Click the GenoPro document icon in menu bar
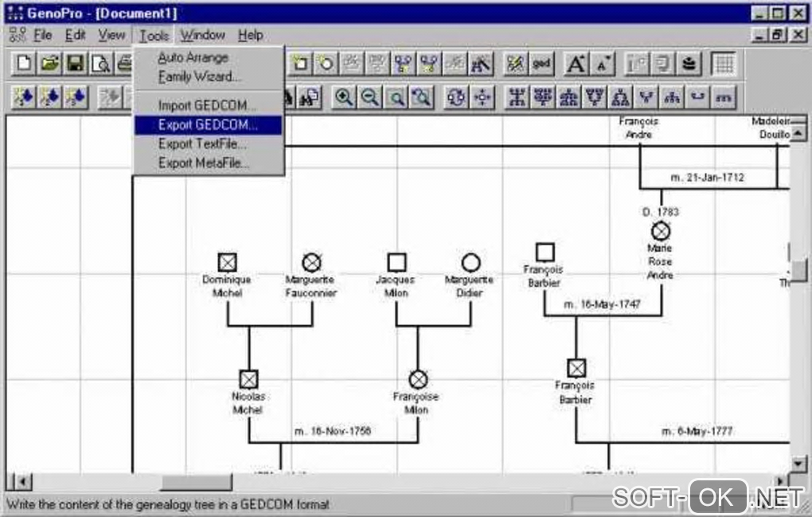The image size is (812, 517). coord(18,35)
